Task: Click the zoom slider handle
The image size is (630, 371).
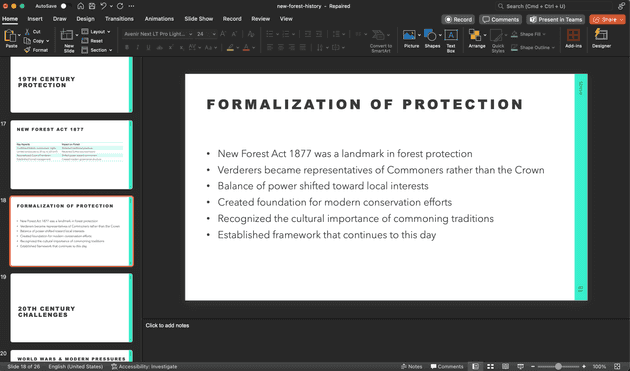Action: [558, 366]
